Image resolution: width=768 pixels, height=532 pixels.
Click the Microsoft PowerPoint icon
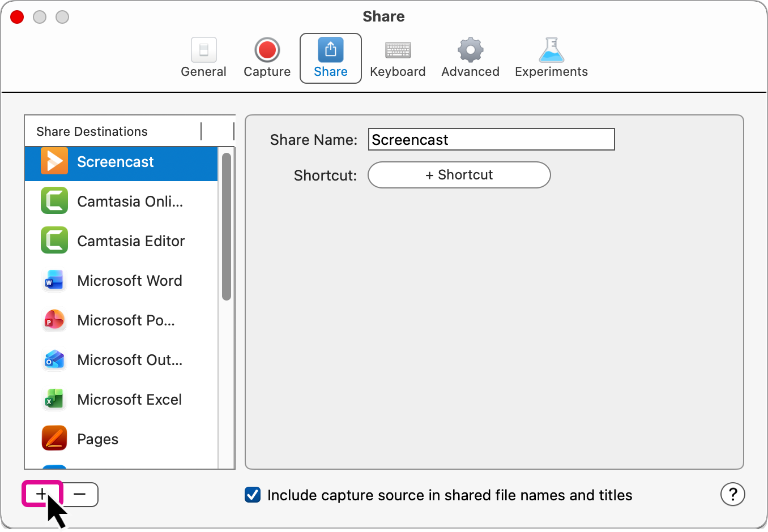(x=54, y=320)
